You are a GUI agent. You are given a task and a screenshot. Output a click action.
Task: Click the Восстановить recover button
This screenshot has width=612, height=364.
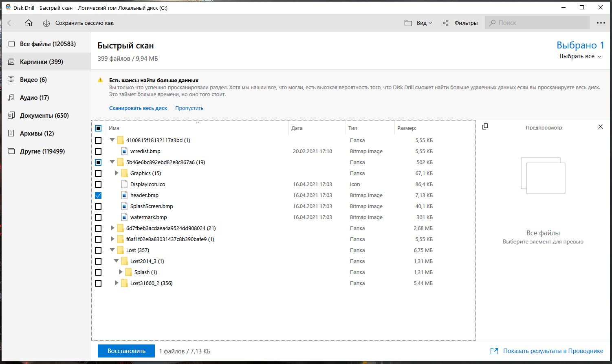(x=126, y=351)
